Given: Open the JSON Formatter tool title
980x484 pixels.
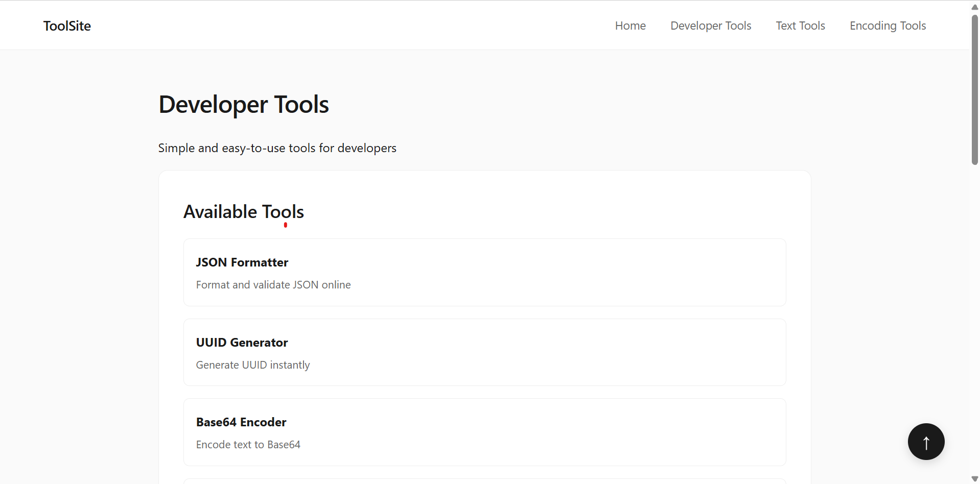Looking at the screenshot, I should [242, 262].
